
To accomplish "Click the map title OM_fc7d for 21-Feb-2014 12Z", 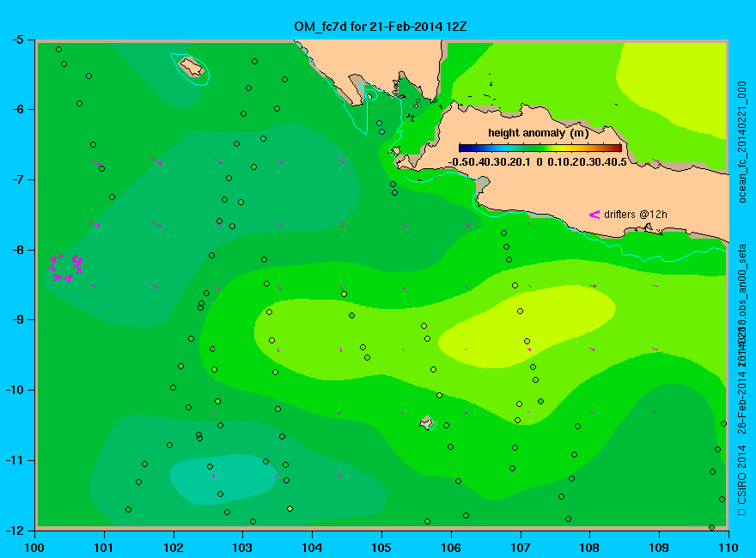I will (x=381, y=27).
